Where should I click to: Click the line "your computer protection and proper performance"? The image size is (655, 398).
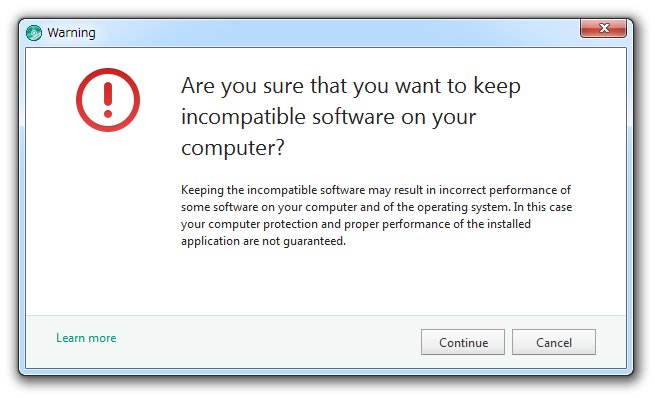coord(355,224)
